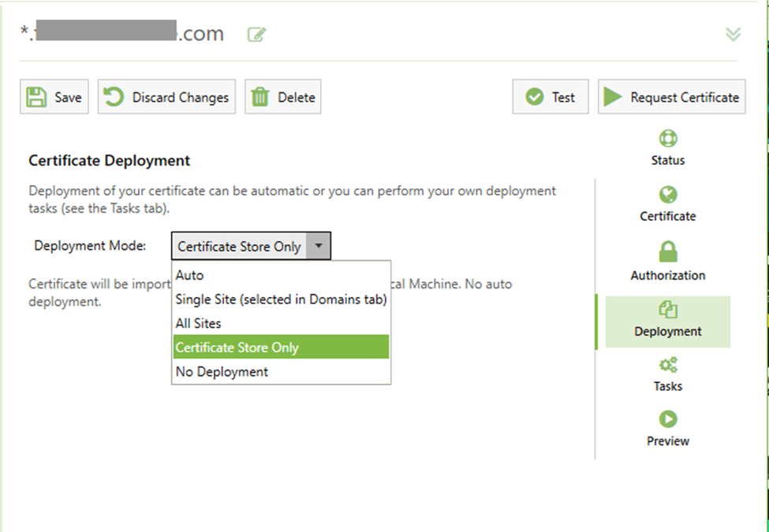Pick the highlighted Certificate Store Only option

(237, 348)
